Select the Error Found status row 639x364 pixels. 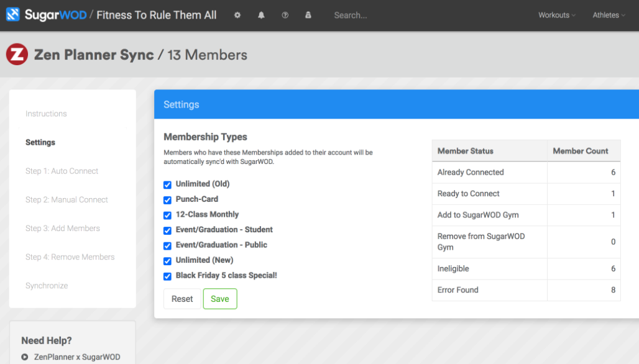526,290
